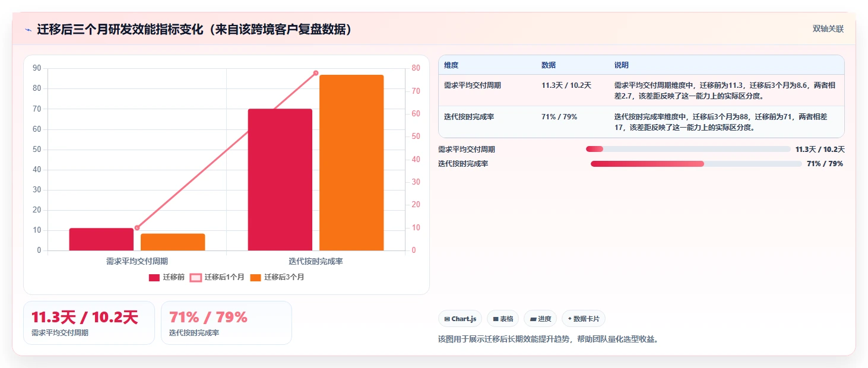The height and width of the screenshot is (368, 868).
Task: Click the table value 11.3天 / 10.2天
Action: coord(566,85)
